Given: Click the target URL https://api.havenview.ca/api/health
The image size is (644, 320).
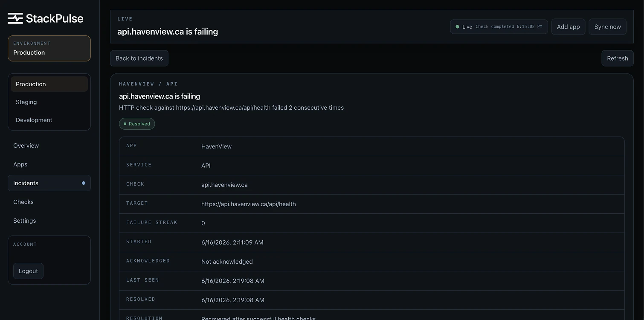Looking at the screenshot, I should pos(249,204).
